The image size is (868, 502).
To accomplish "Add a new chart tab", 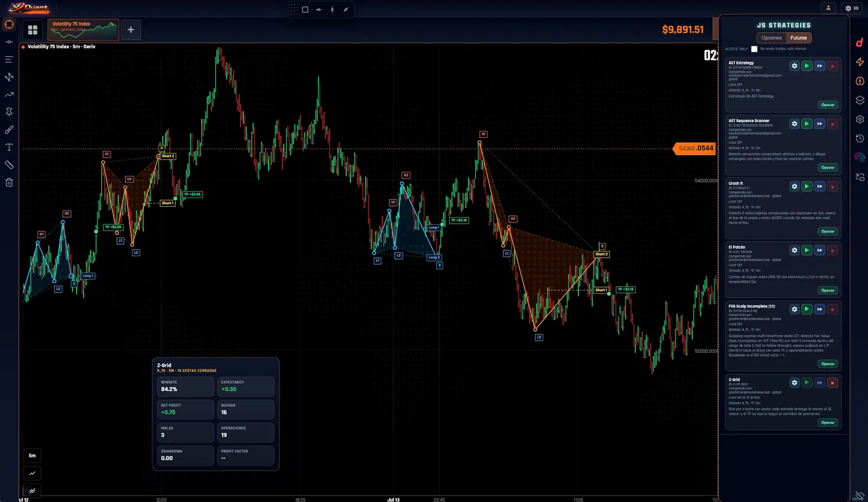I will pyautogui.click(x=131, y=30).
